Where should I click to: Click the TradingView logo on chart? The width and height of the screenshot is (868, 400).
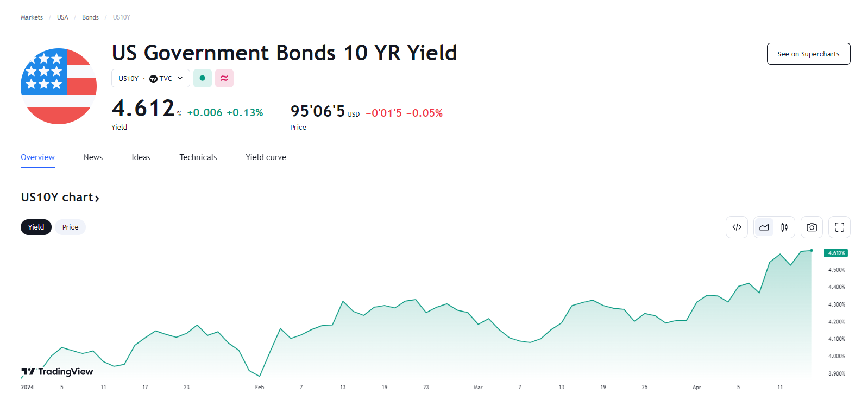point(57,371)
